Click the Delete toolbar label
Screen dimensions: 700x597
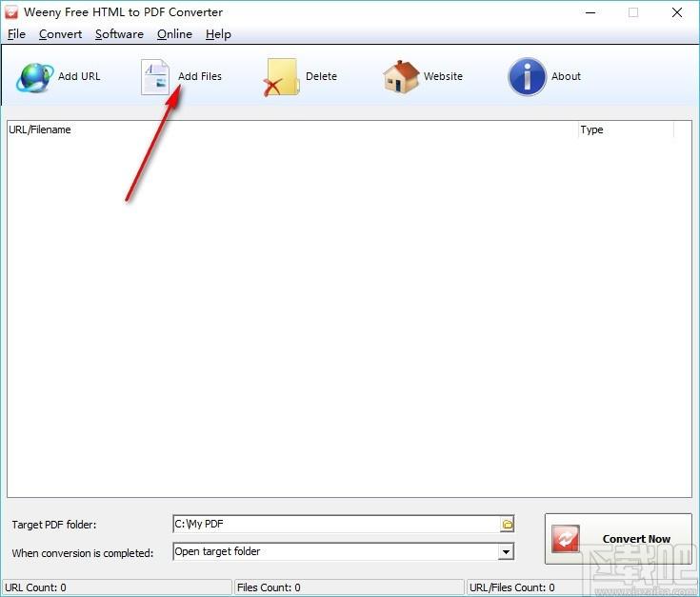(x=321, y=76)
